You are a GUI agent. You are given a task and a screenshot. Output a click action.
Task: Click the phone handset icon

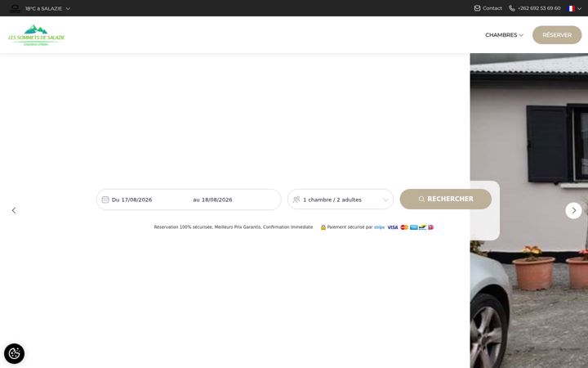[x=511, y=8]
